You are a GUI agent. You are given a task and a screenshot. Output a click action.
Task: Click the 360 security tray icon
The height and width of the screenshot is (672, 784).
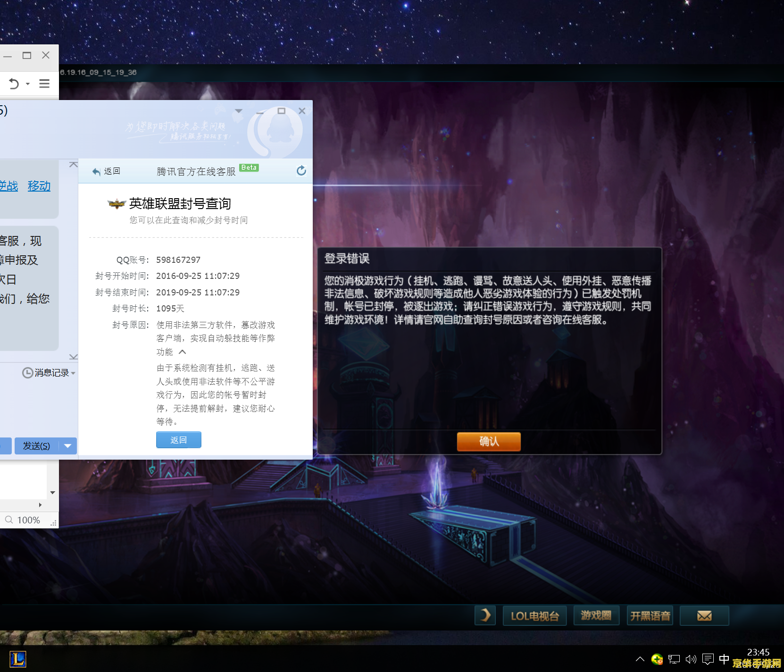tap(657, 659)
